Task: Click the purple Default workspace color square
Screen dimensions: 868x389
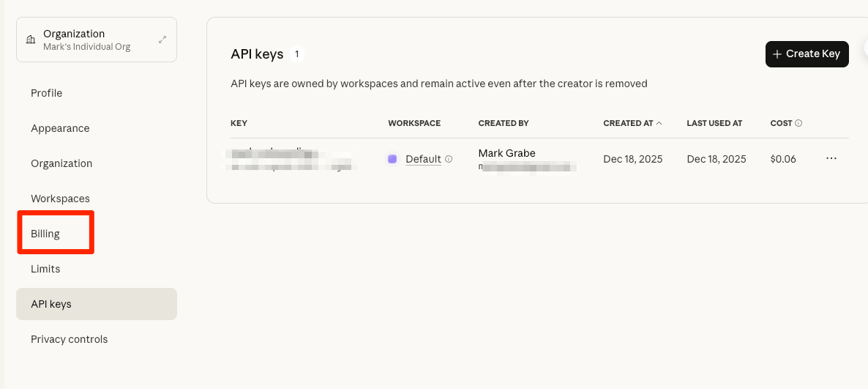Action: (x=392, y=159)
